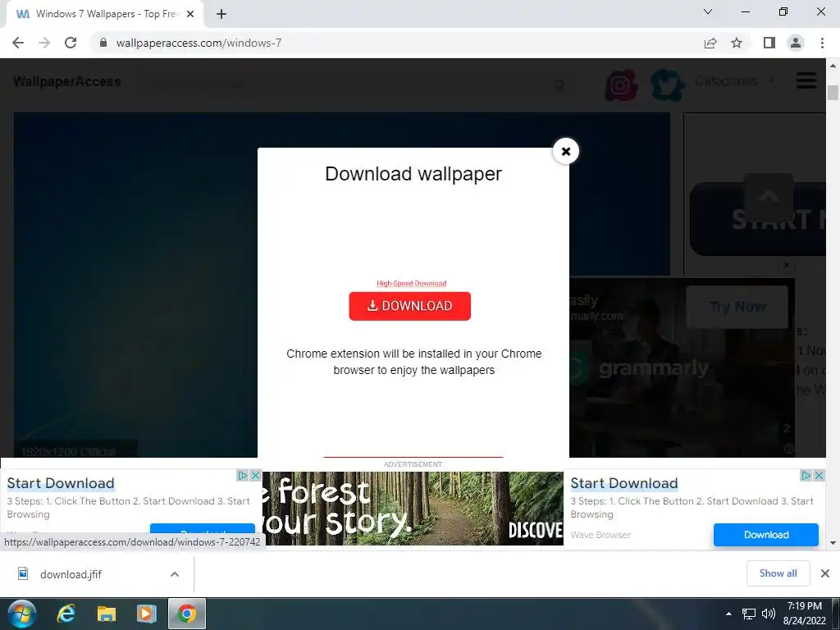This screenshot has height=630, width=840.
Task: Open a new browser tab
Action: 221,14
